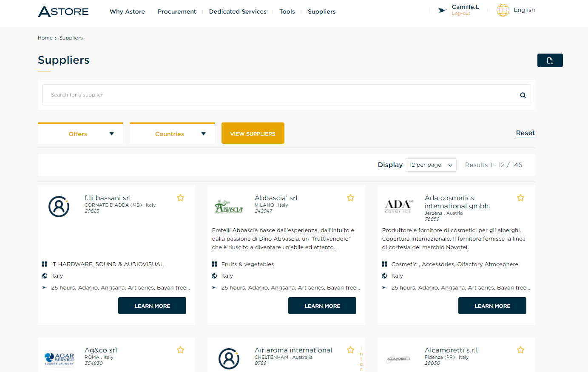Click category grid icon on Ada cosmetics card
The width and height of the screenshot is (588, 372).
[x=384, y=264]
